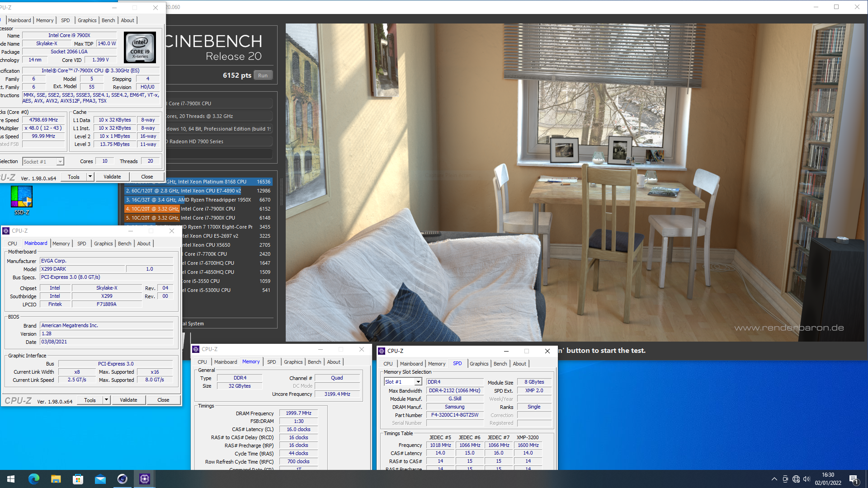Open Bench tab in Memory CPU-Z window

click(314, 362)
